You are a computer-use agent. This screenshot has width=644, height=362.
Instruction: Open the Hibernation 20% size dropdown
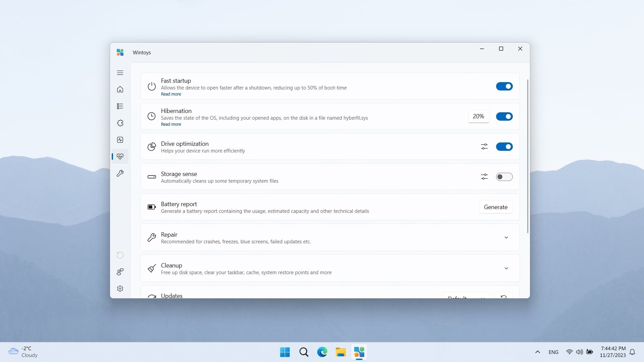click(478, 116)
